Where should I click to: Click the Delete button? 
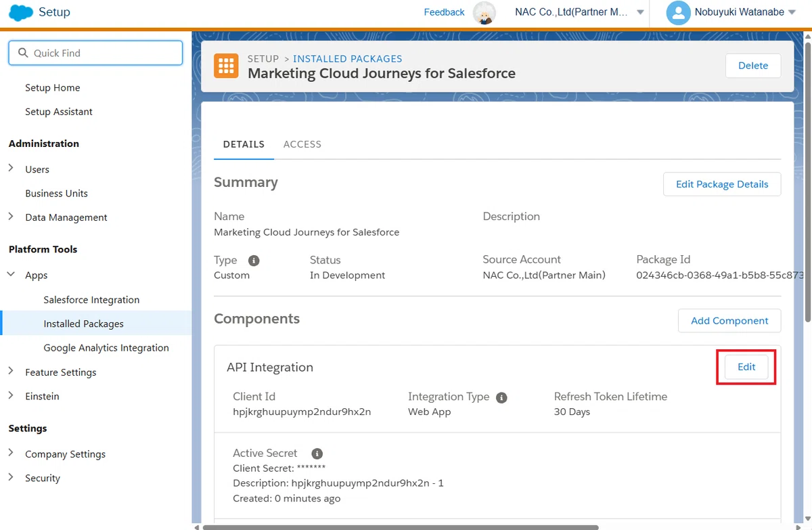(753, 66)
